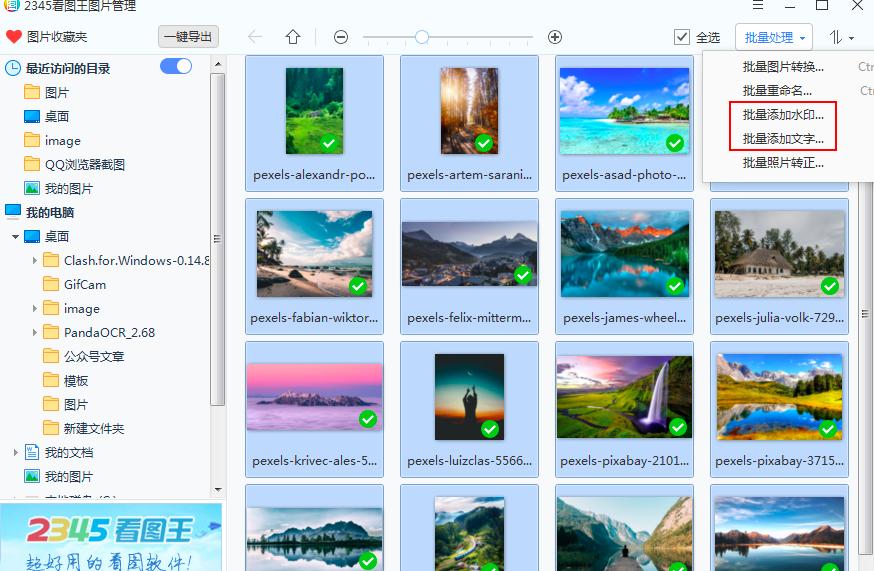Deselect checkmark on pexels-alexandr-po image
Viewport: 874px width, 571px height.
pyautogui.click(x=329, y=143)
